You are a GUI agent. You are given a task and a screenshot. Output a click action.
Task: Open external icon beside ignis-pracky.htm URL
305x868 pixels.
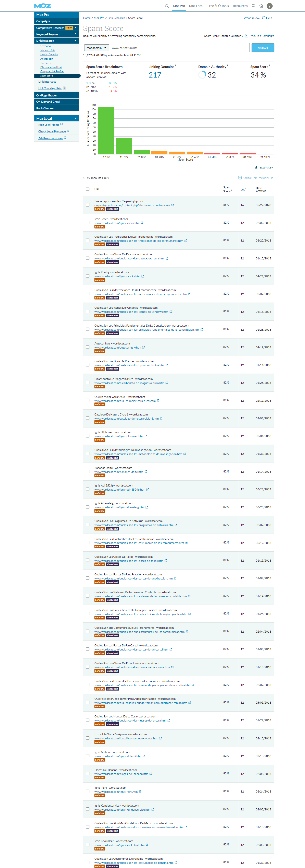point(143,276)
